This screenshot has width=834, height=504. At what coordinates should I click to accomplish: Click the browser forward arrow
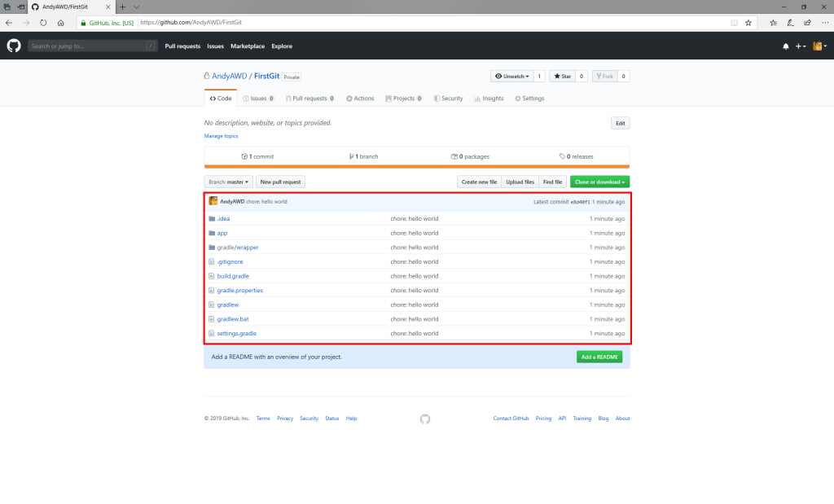26,23
